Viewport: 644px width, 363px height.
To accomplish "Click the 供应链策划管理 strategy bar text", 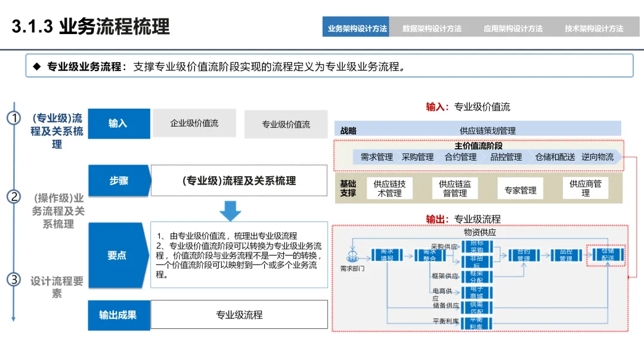I will tap(488, 131).
